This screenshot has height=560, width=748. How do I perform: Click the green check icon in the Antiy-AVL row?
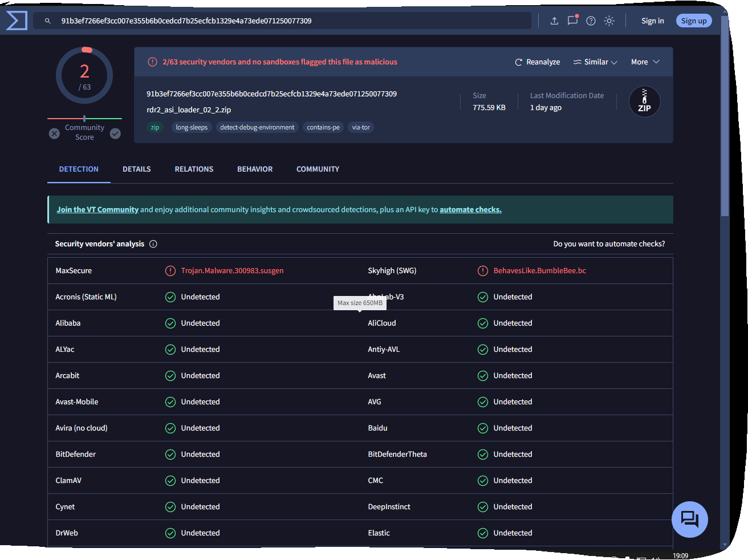(483, 350)
